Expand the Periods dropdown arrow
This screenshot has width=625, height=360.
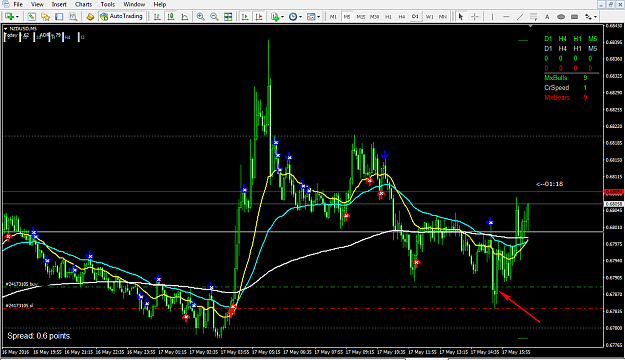[x=301, y=17]
